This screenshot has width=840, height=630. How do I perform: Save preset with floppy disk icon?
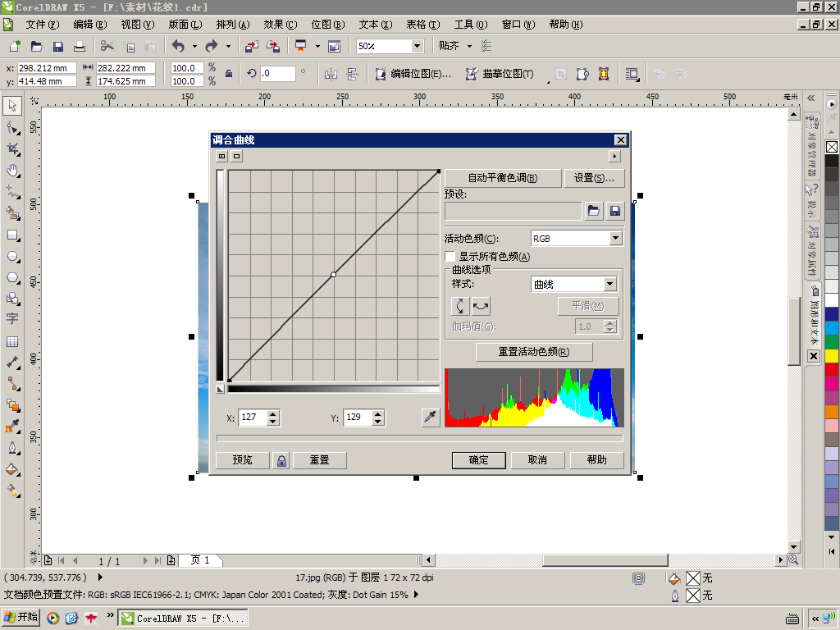click(615, 211)
